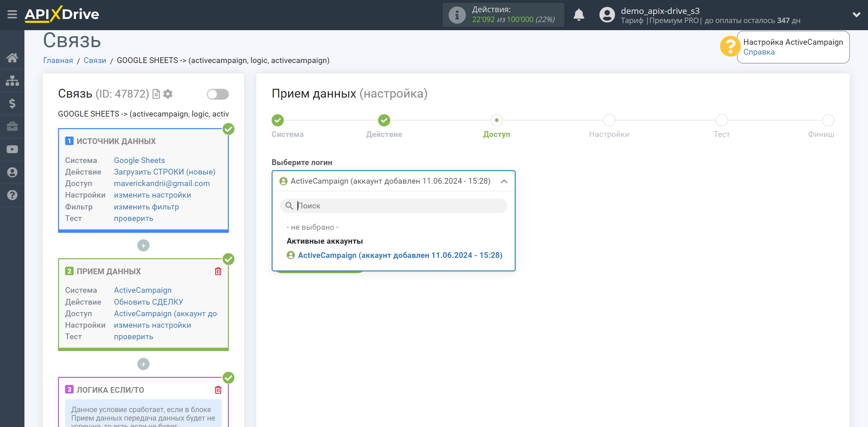Open video tutorials YouTube icon
This screenshot has height=427, width=868.
(12, 149)
